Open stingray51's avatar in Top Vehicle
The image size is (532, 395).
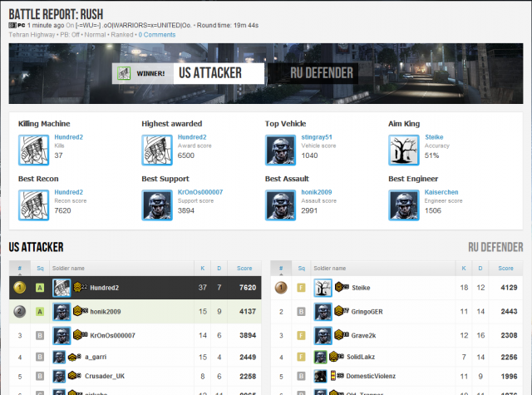(280, 150)
